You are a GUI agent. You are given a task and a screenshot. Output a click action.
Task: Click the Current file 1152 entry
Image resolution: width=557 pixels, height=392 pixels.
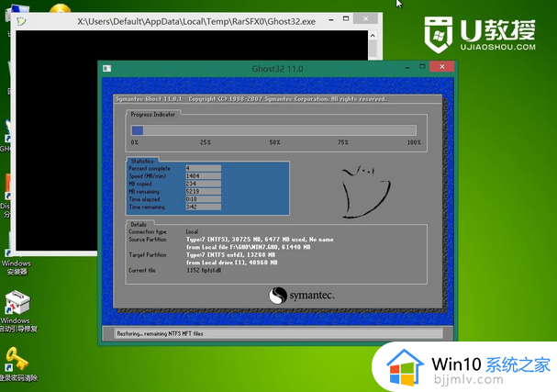point(204,271)
